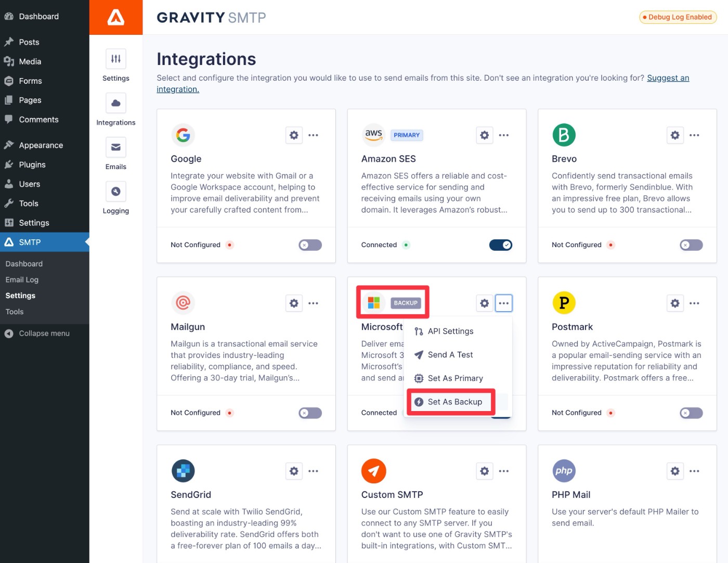Open Postmark gear settings

coord(675,303)
